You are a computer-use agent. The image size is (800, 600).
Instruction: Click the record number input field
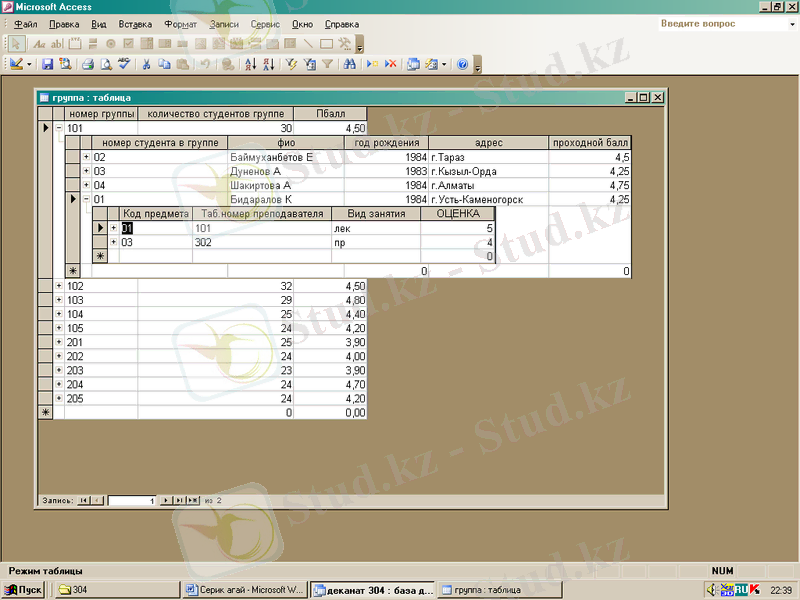(x=132, y=500)
